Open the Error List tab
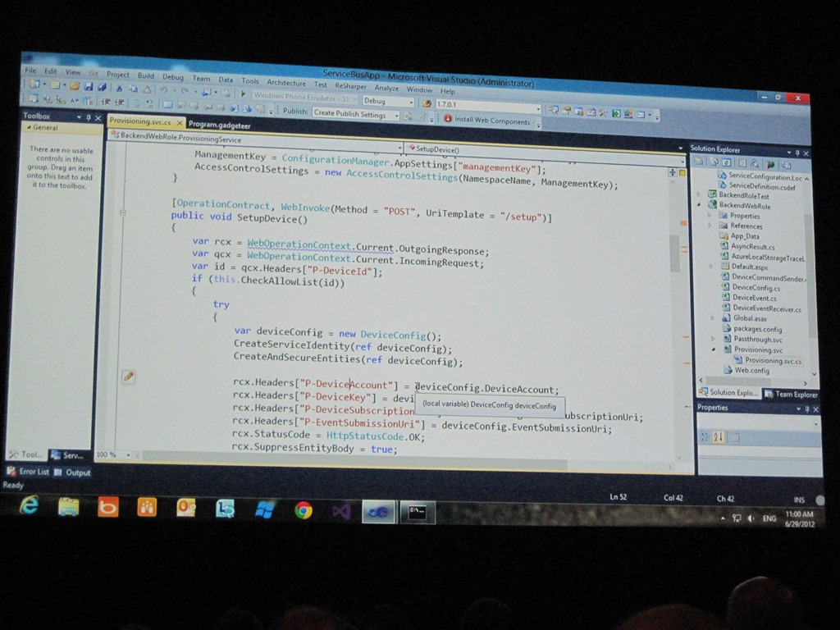 29,472
